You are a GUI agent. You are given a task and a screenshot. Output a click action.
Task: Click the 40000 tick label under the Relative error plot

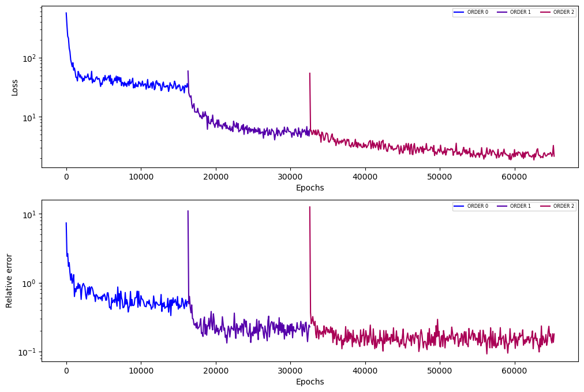click(x=365, y=371)
